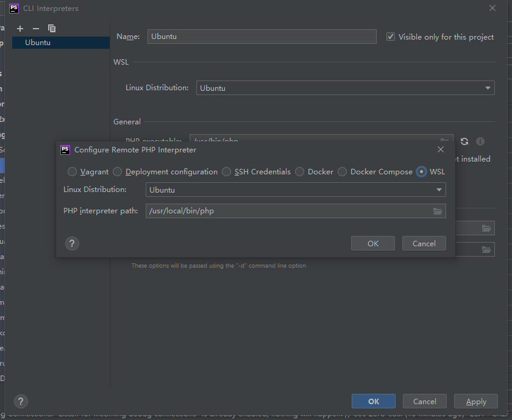512x420 pixels.
Task: Open Linux Distribution dropdown in remote interpreter dialog
Action: [x=296, y=190]
